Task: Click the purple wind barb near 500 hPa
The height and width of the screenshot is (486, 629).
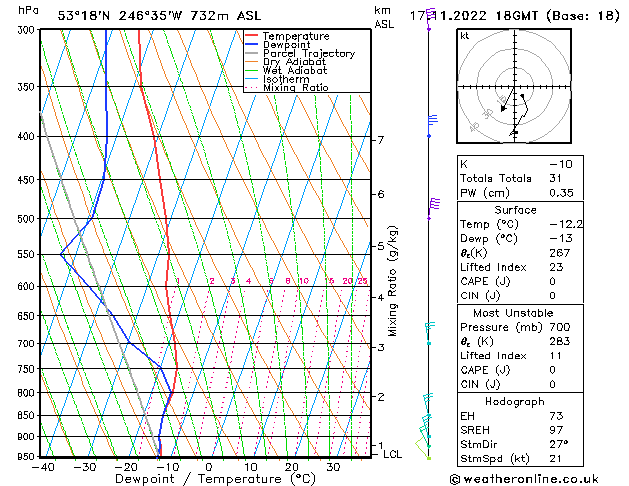Action: point(433,205)
